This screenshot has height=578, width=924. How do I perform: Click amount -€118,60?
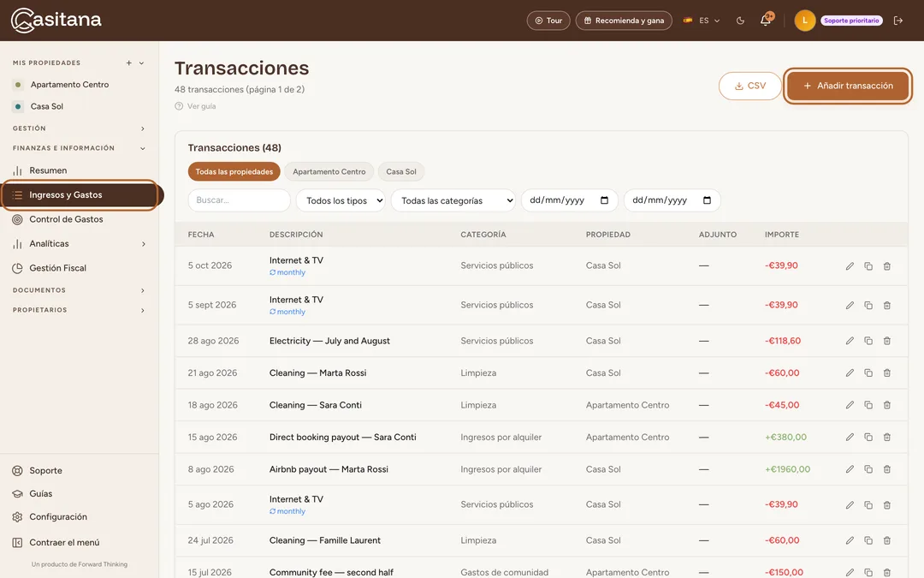pos(783,341)
